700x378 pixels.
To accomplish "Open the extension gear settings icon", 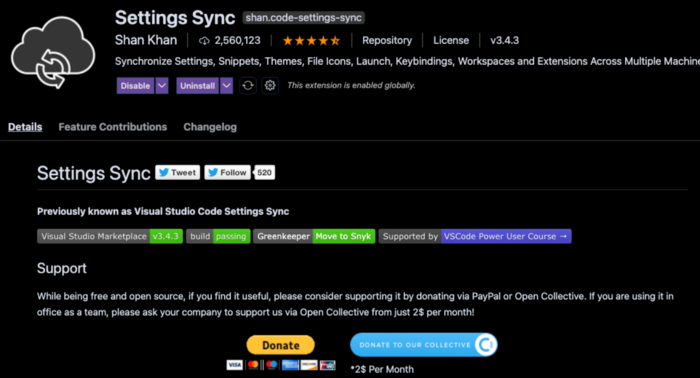I will pos(270,86).
